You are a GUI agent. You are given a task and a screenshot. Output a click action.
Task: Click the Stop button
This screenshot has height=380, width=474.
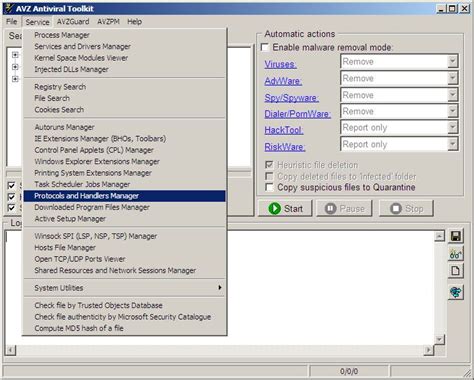[x=406, y=208]
